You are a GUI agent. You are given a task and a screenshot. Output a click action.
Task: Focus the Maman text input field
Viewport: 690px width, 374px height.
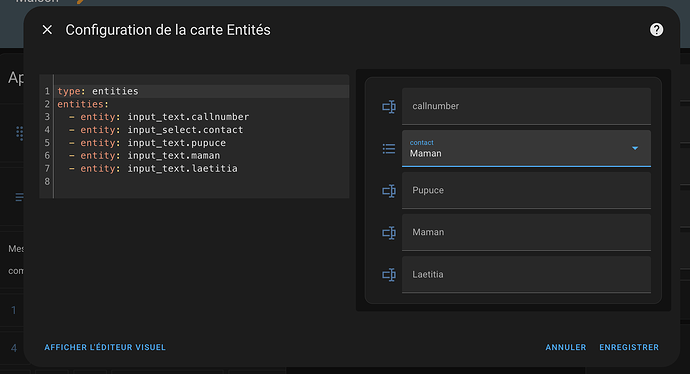pyautogui.click(x=526, y=233)
